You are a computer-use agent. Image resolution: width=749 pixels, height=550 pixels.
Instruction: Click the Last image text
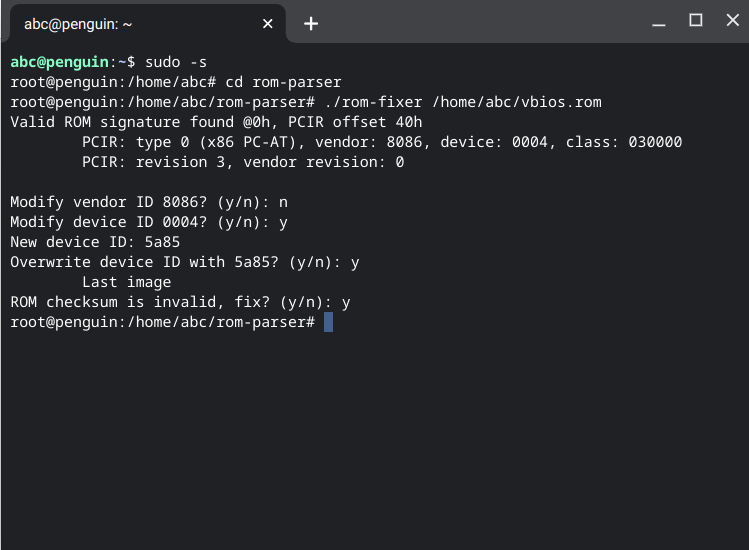[127, 282]
